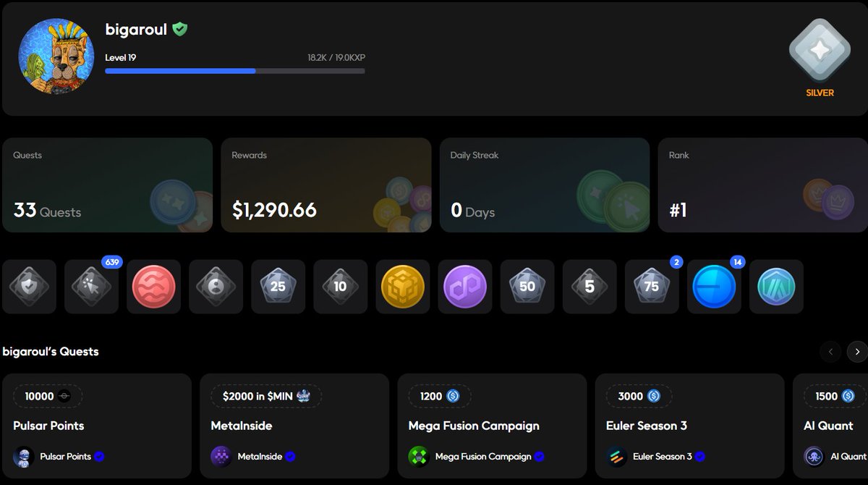Image resolution: width=868 pixels, height=485 pixels.
Task: Select the grey shield checkmark badge
Action: pos(29,287)
